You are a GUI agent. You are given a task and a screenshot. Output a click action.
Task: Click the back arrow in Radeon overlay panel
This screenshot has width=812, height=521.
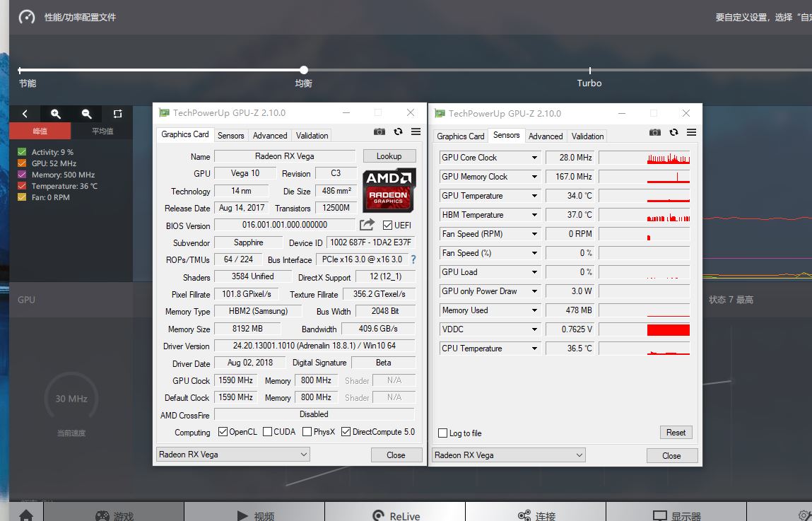click(25, 114)
